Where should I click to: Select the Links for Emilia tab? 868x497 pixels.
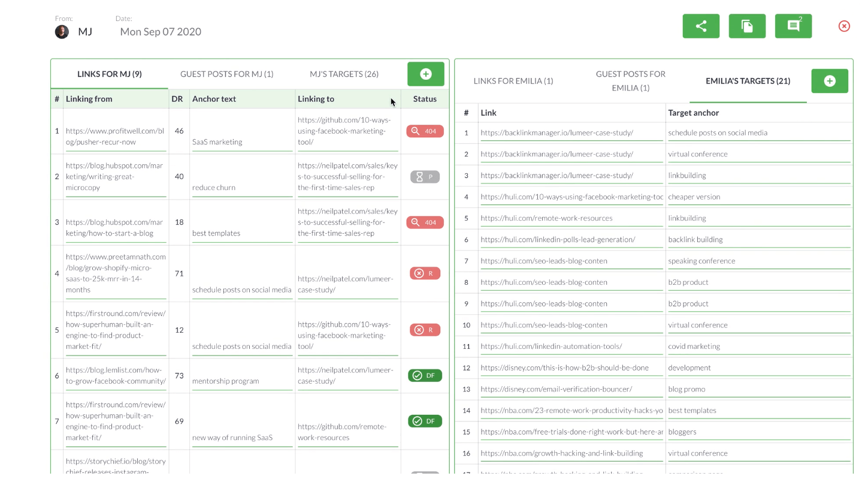pos(513,81)
